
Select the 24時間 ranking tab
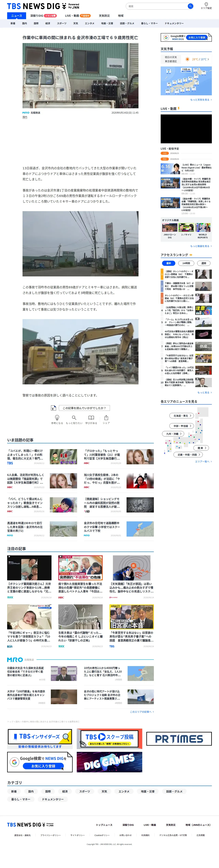point(186,263)
